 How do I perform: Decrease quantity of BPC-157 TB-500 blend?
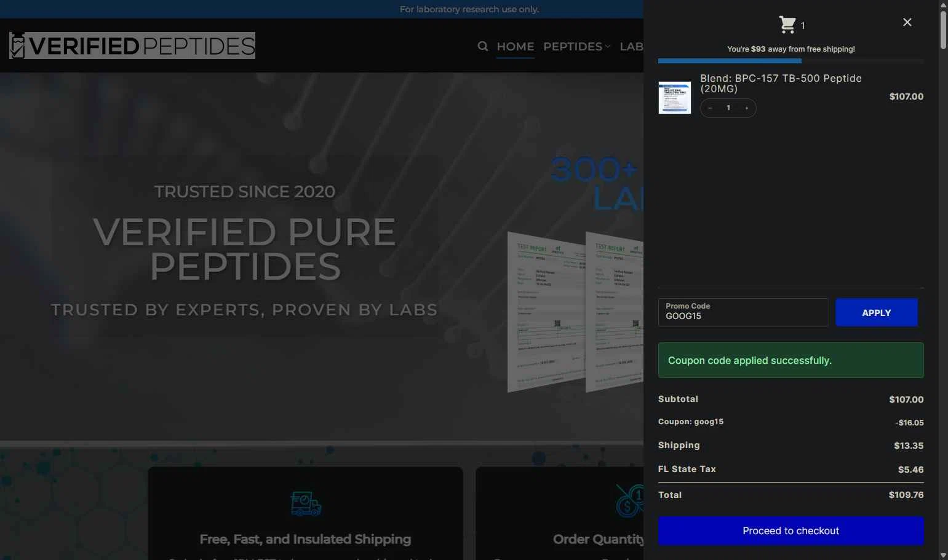[x=710, y=108]
